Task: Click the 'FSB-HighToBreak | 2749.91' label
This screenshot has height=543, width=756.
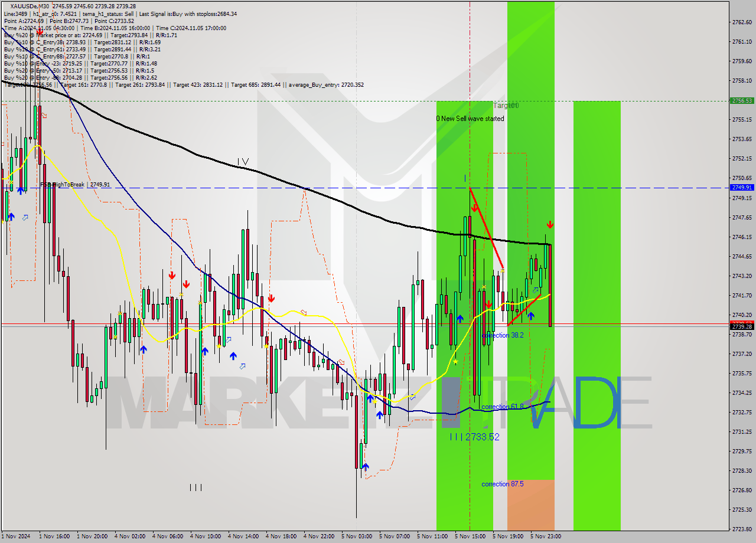Action: pos(75,184)
